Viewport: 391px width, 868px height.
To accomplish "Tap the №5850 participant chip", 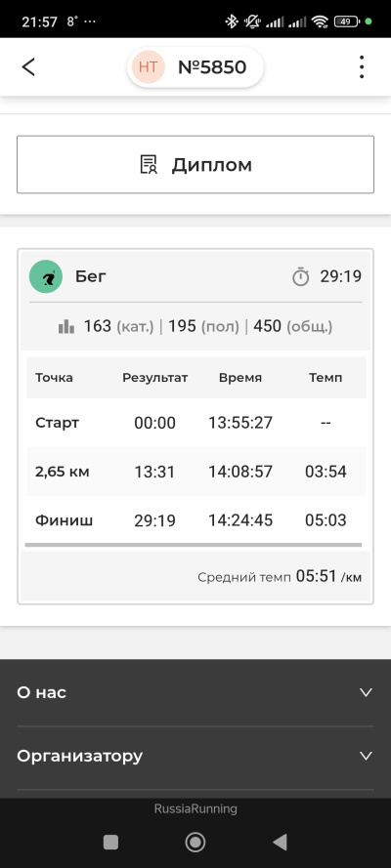I will tap(195, 67).
